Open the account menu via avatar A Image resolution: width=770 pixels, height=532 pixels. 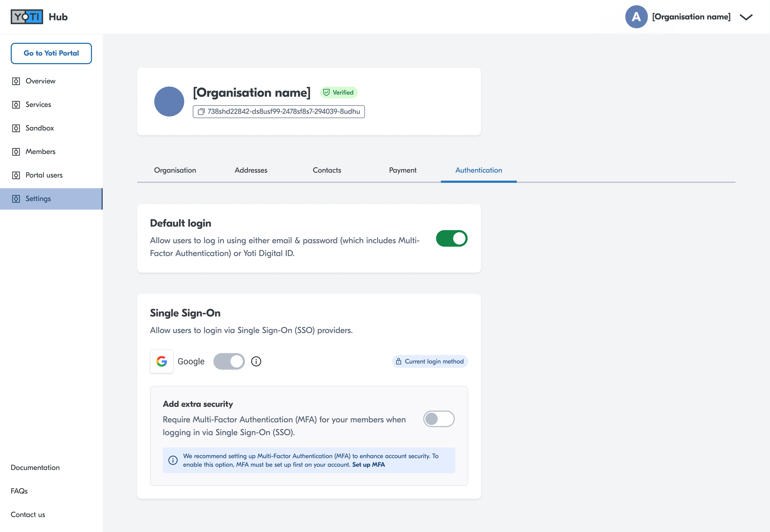tap(636, 17)
